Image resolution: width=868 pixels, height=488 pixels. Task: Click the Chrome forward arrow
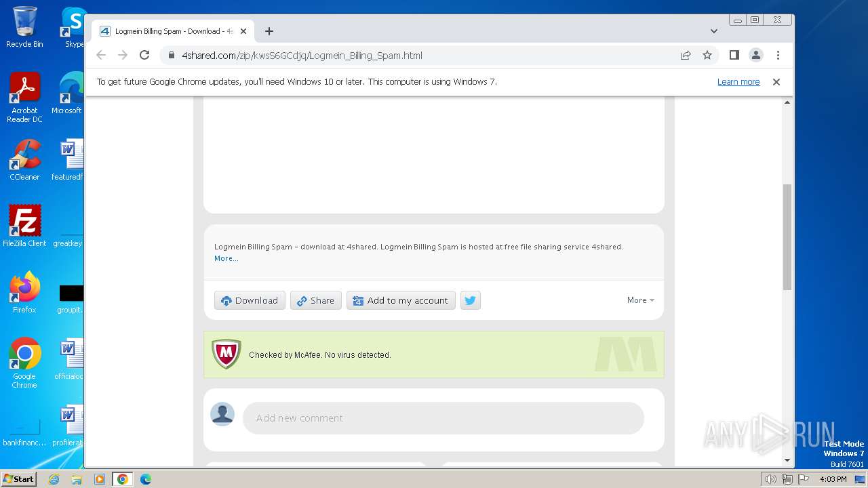123,56
